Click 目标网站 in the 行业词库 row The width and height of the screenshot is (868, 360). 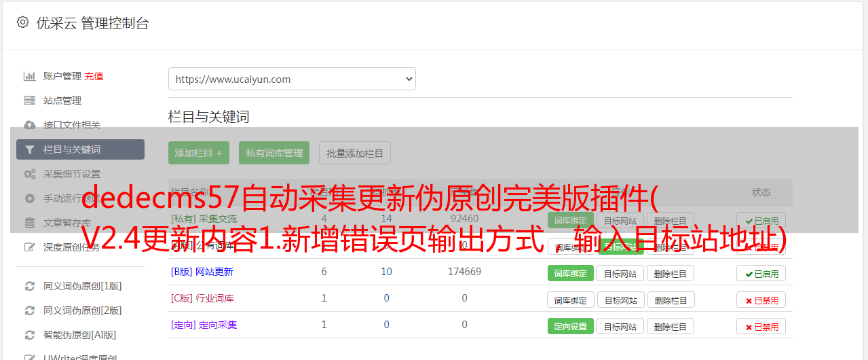point(620,300)
